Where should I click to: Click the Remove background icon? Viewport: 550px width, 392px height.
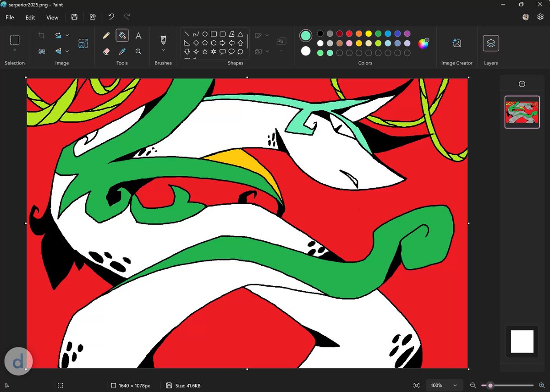[42, 51]
